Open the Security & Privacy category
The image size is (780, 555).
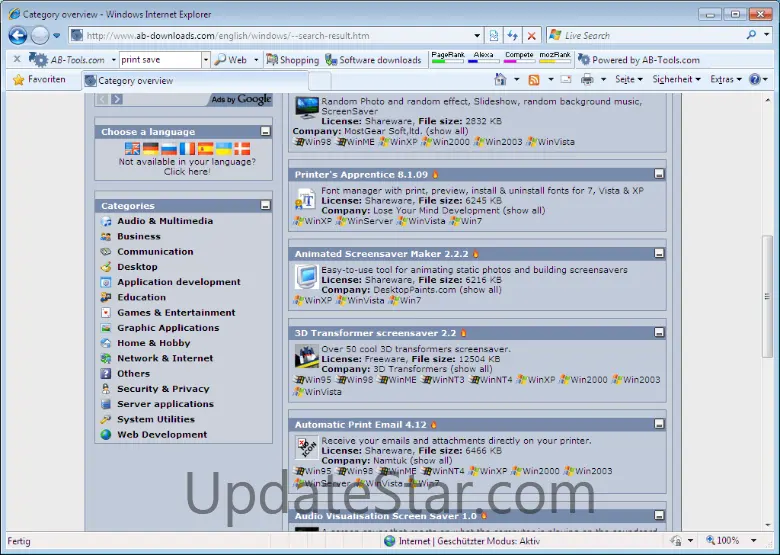tap(163, 389)
